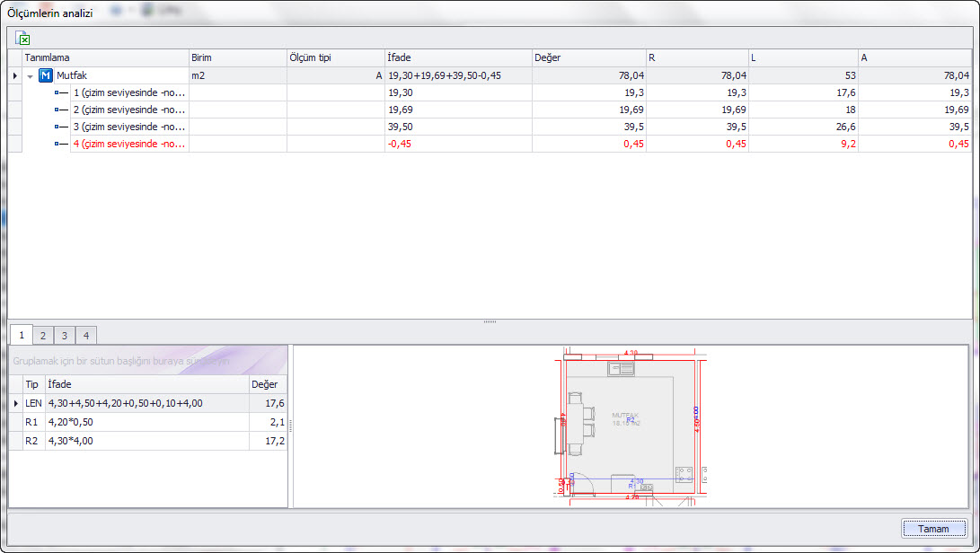Click the Excel export icon in toolbar

[x=23, y=38]
